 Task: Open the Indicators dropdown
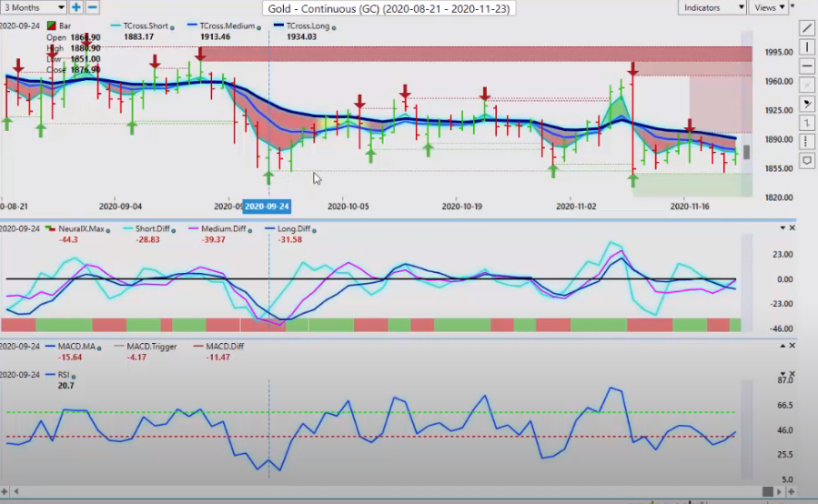712,7
